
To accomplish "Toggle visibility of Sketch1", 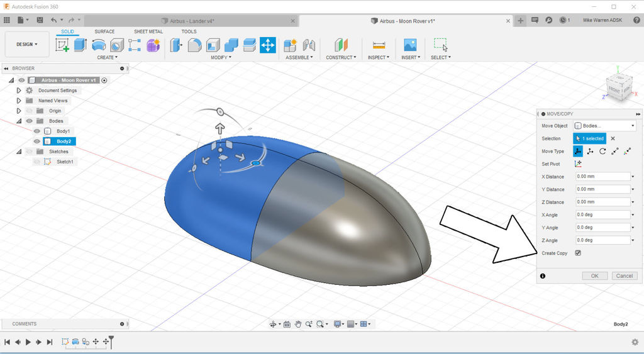I will [37, 162].
